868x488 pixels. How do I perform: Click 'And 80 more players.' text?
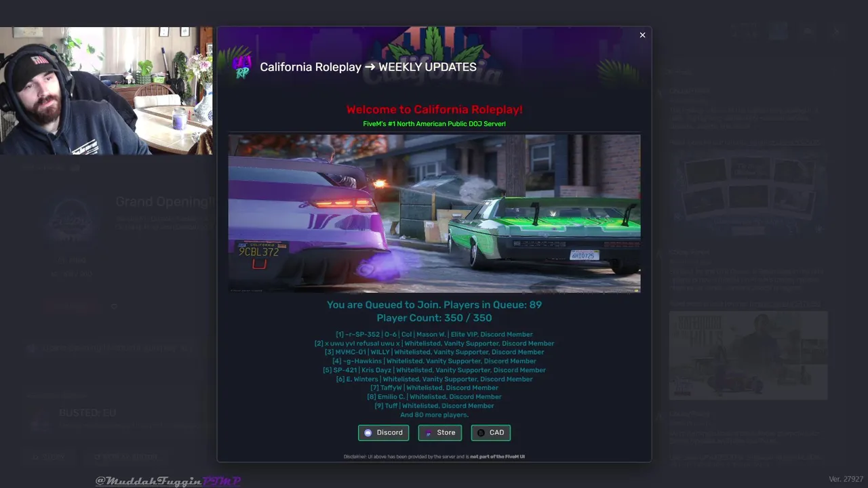tap(434, 415)
